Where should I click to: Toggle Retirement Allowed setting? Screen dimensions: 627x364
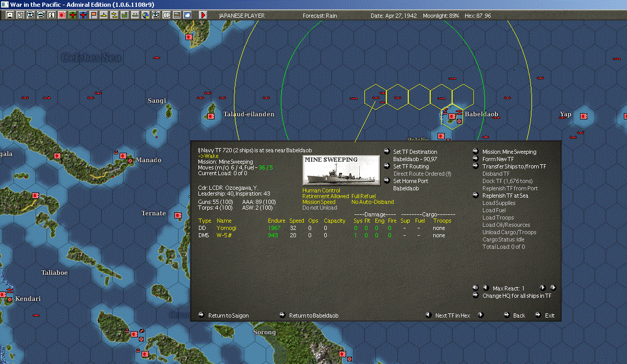click(325, 196)
